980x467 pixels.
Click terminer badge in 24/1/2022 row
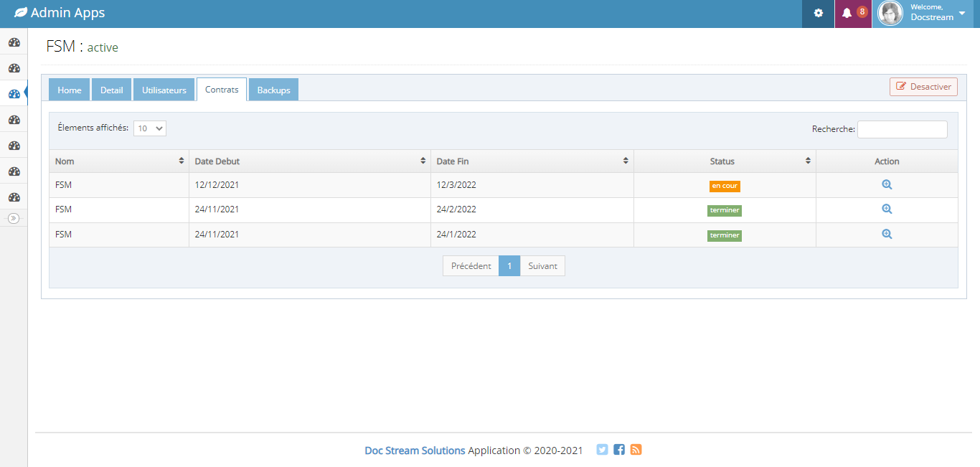point(725,235)
